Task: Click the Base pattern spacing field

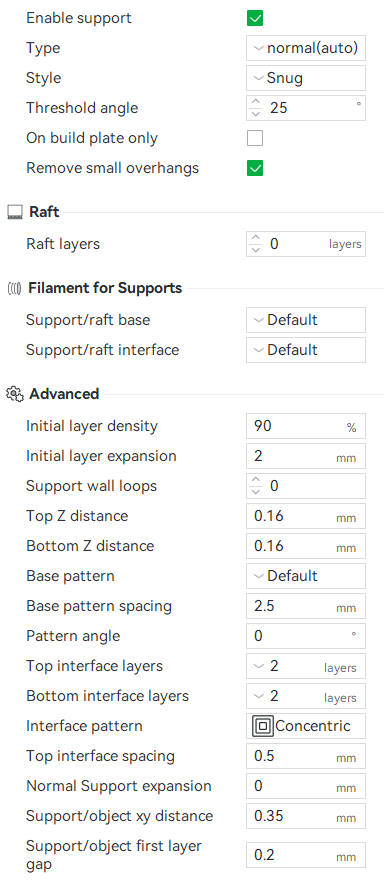Action: click(306, 606)
